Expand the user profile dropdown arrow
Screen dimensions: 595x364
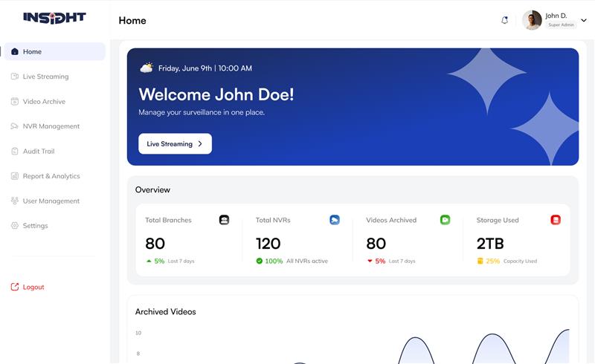tap(584, 21)
